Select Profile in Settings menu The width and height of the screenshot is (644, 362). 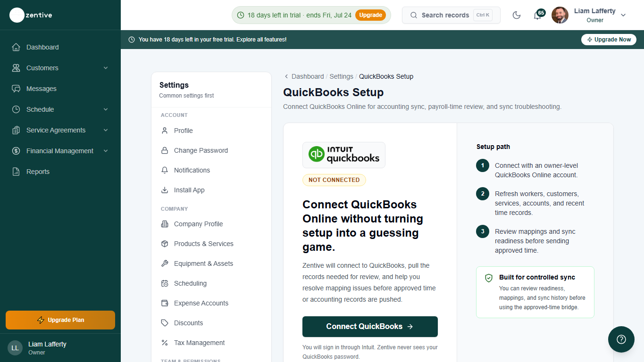point(211,131)
